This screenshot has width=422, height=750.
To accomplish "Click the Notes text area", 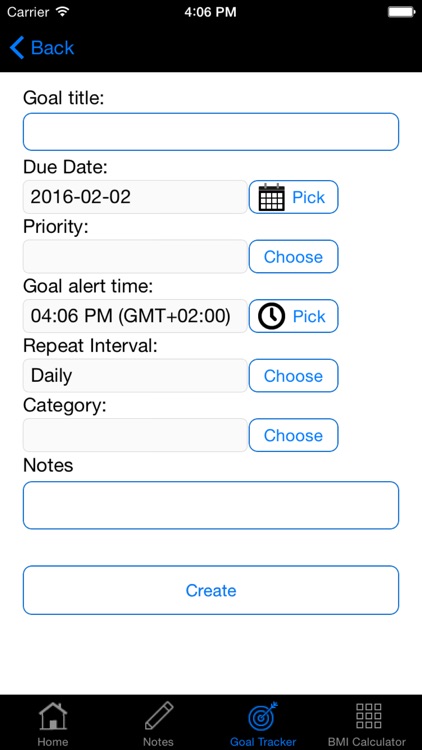I will [211, 505].
